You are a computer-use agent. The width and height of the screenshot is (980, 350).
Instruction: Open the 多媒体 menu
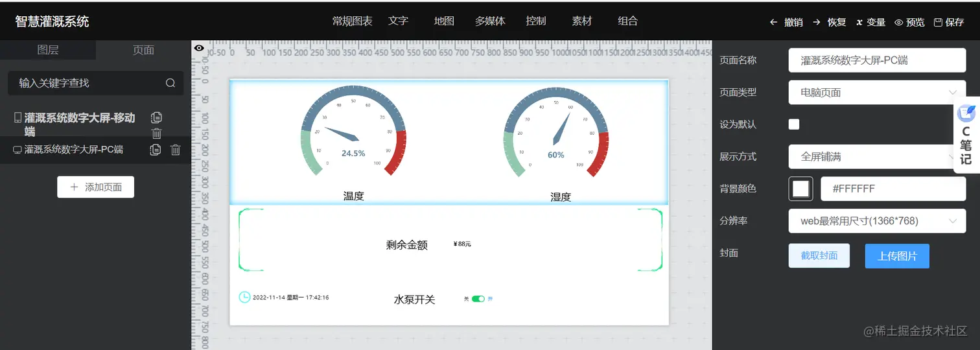(x=490, y=21)
